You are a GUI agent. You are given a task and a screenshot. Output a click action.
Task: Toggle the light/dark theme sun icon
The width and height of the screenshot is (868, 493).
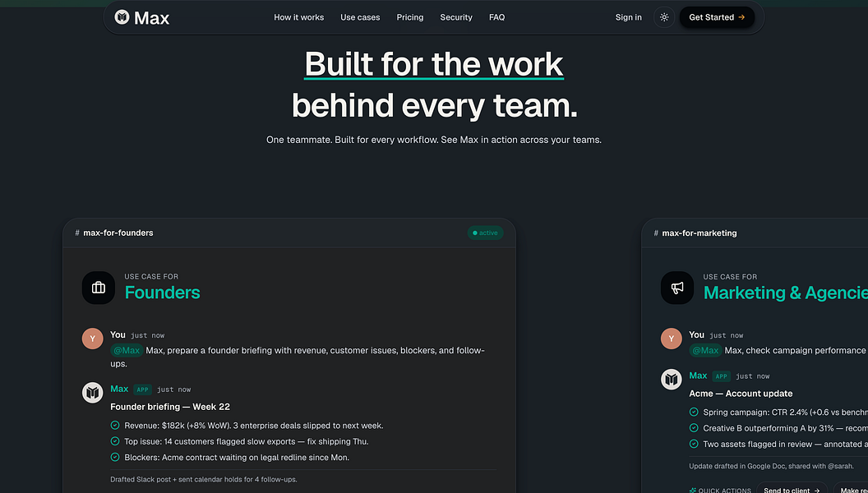pos(664,17)
